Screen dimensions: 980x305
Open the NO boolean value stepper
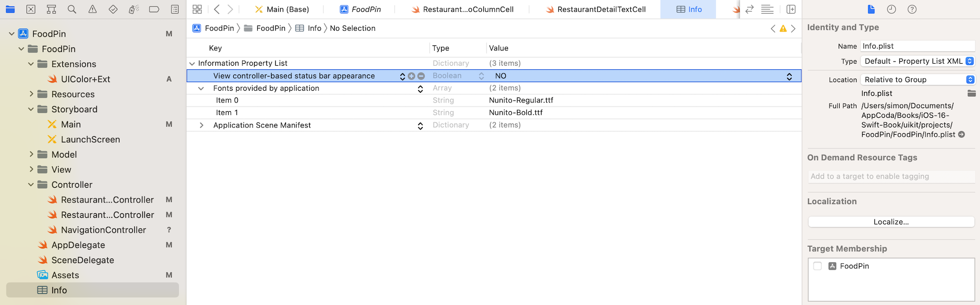click(x=789, y=77)
